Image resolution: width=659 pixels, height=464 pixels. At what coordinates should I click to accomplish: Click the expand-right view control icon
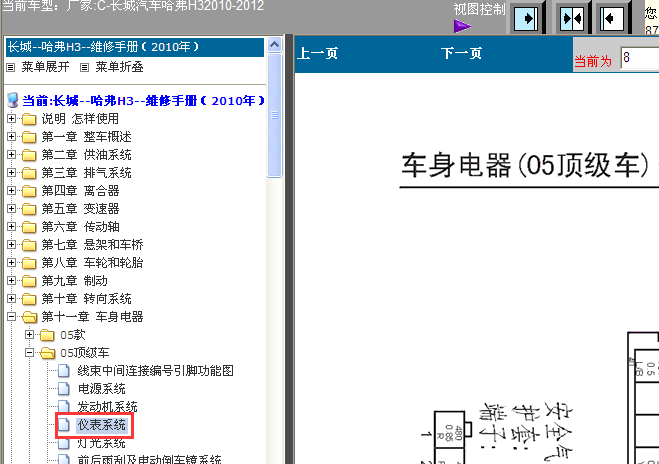526,18
